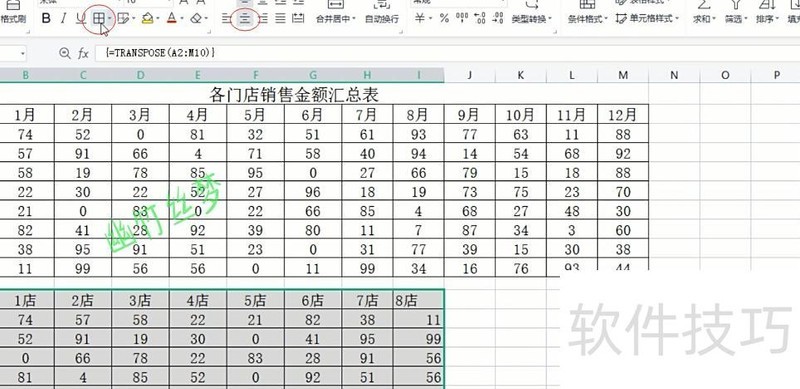Screen dimensions: 800x389
Task: Click the 排序 sort button
Action: 767,19
